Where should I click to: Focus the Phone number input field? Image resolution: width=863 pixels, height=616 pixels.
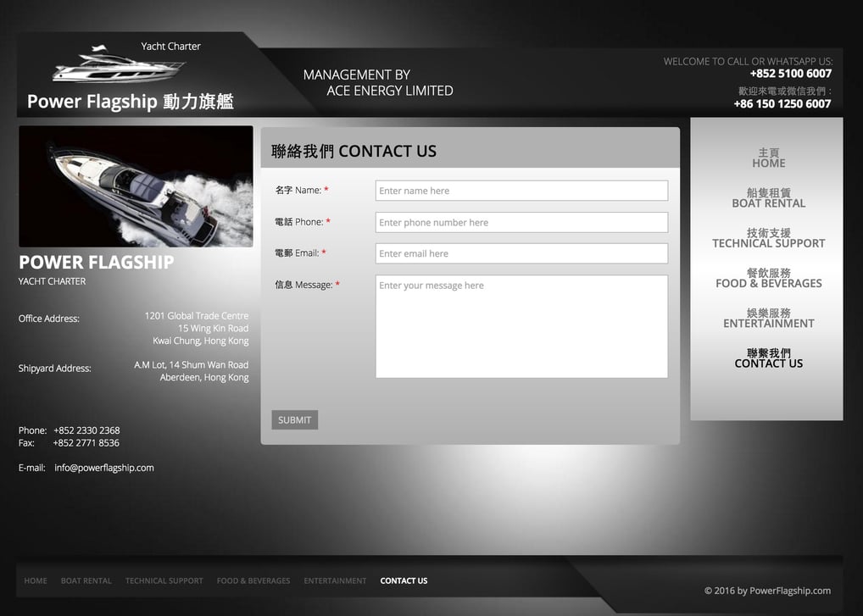[x=521, y=222]
